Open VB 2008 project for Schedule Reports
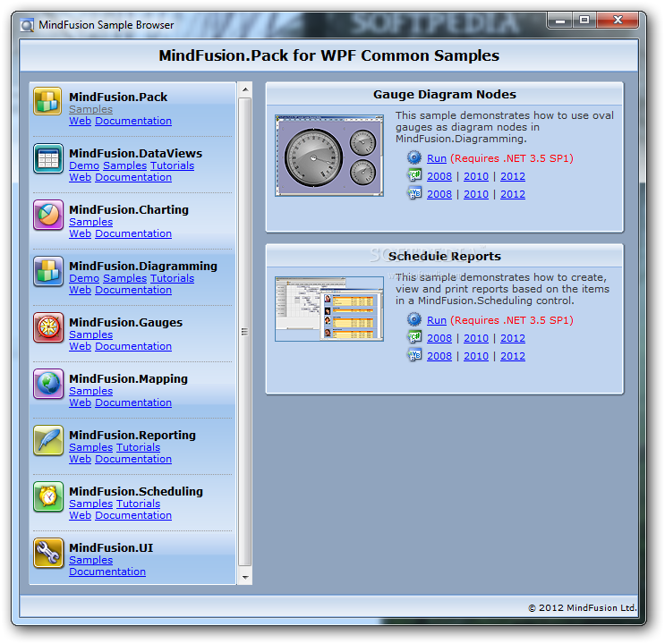Screen dimensions: 665x644 [x=439, y=356]
